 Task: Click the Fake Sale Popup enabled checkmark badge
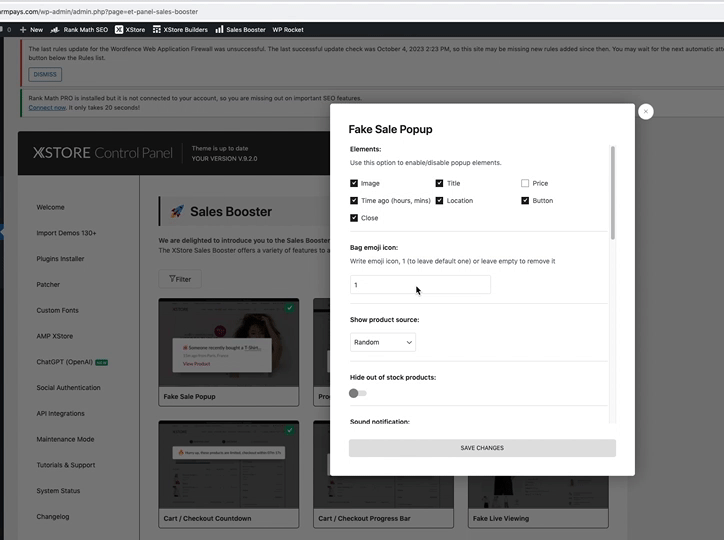tap(290, 307)
